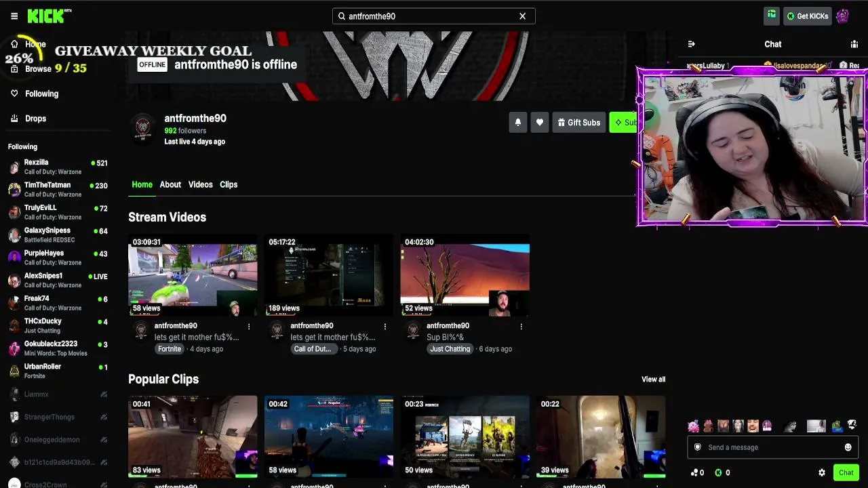Toggle the follow heart for antfromthe90
The height and width of the screenshot is (488, 868).
539,123
